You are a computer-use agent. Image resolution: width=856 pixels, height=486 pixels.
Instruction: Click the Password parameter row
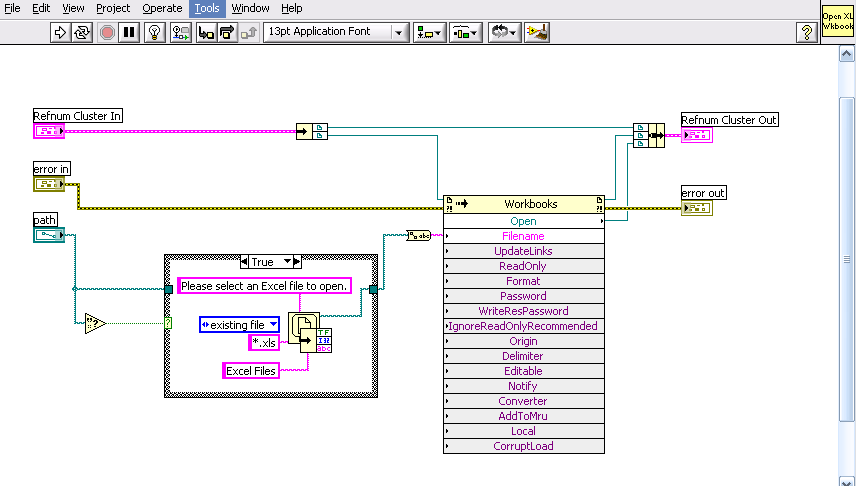tap(524, 296)
